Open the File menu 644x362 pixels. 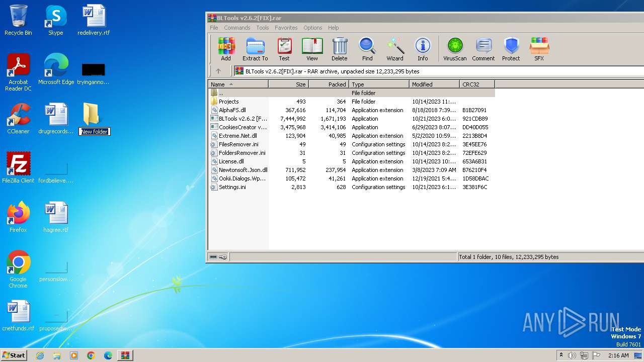[x=214, y=28]
